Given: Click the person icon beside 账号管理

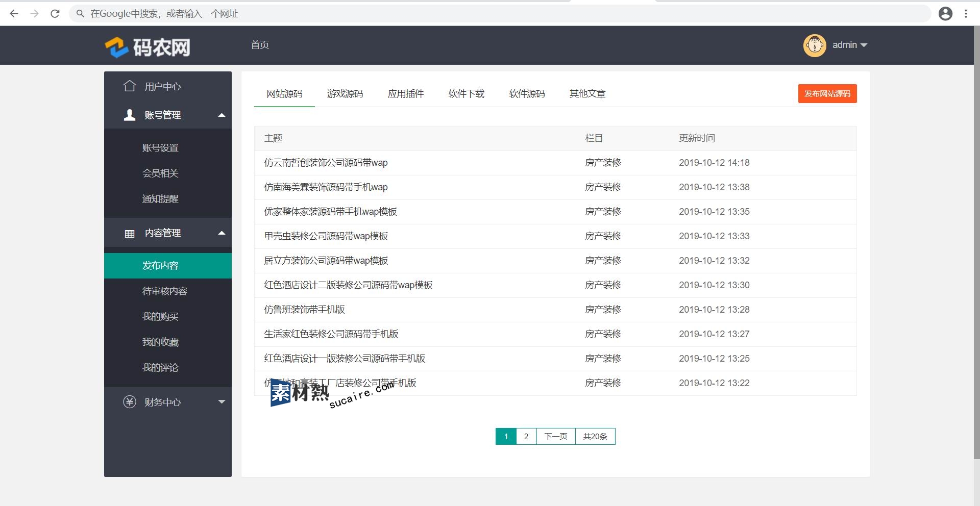Looking at the screenshot, I should (x=130, y=115).
